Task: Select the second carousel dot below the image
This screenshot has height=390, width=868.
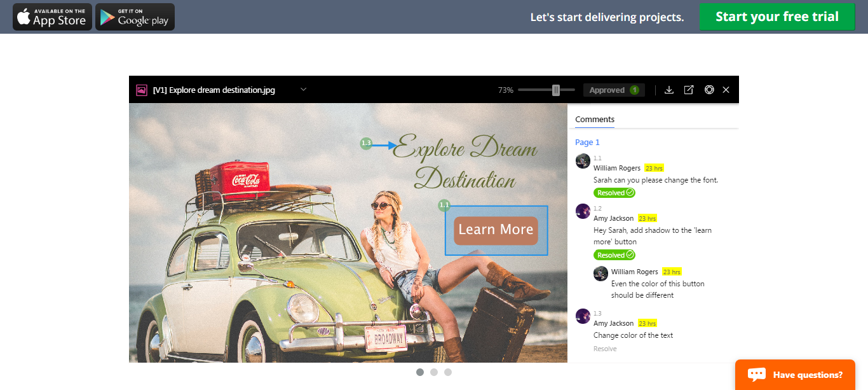Action: (434, 372)
